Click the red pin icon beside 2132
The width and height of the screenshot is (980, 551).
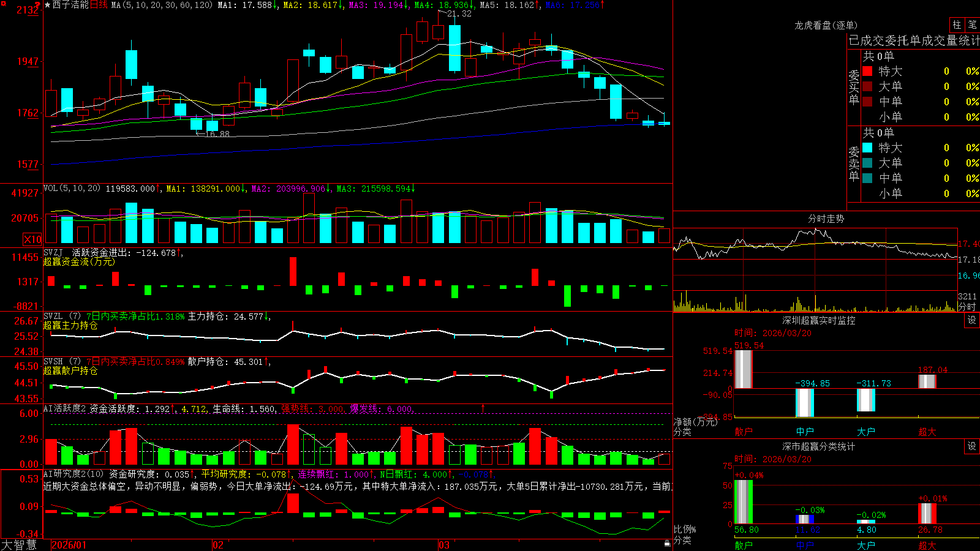[x=38, y=6]
